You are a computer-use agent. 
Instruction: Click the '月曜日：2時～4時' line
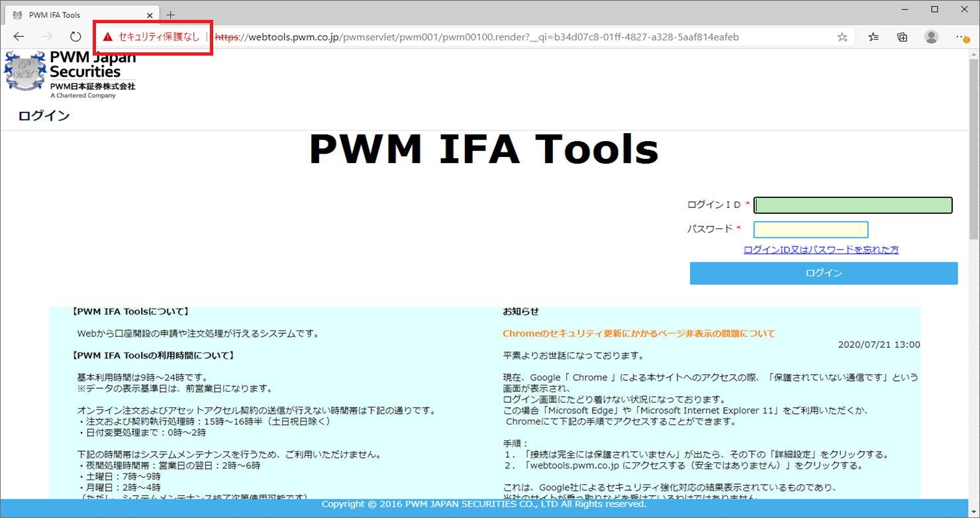click(119, 487)
